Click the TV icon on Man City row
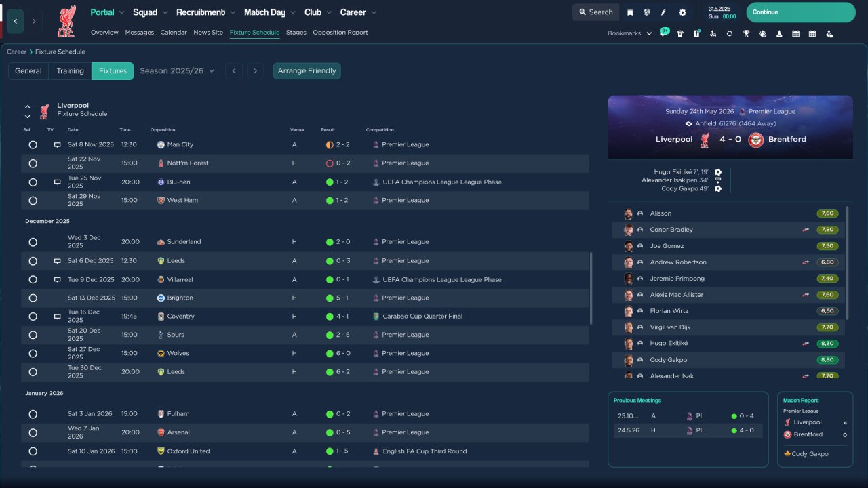This screenshot has width=868, height=488. pyautogui.click(x=58, y=144)
